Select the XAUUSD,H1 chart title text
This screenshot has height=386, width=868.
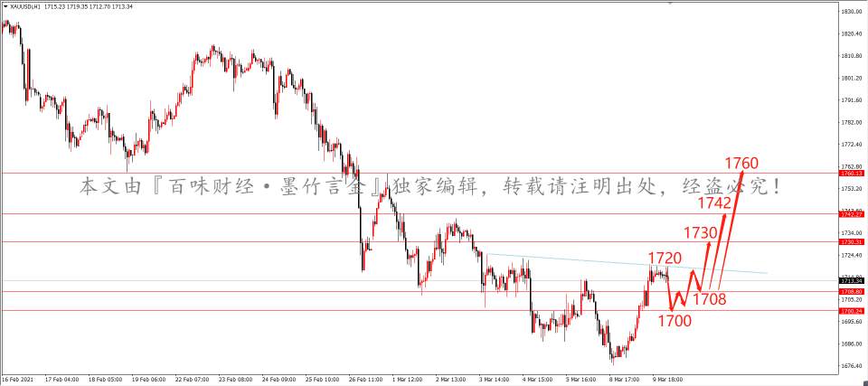pyautogui.click(x=24, y=5)
